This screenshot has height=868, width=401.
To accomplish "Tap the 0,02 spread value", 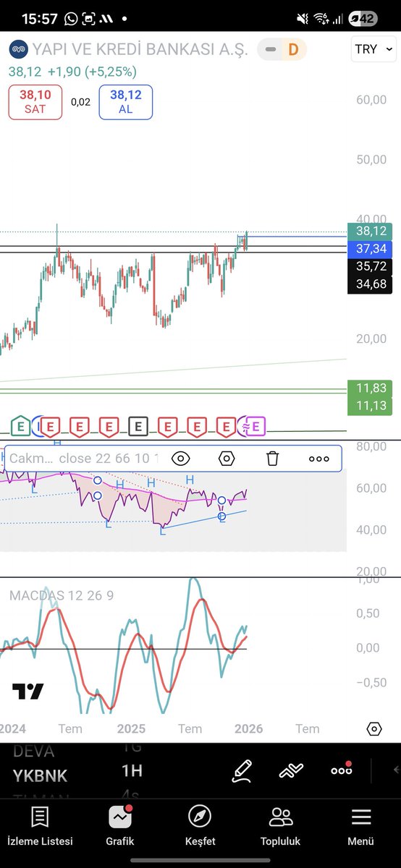I will pyautogui.click(x=80, y=102).
